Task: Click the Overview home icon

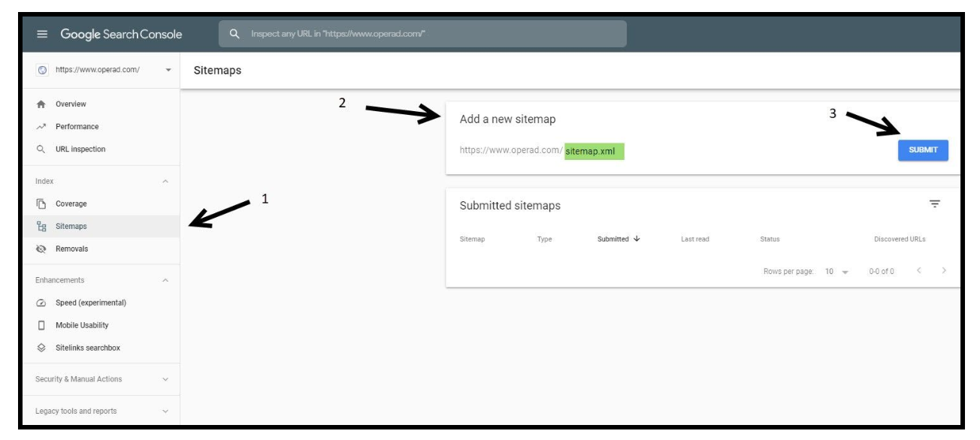Action: click(x=41, y=104)
